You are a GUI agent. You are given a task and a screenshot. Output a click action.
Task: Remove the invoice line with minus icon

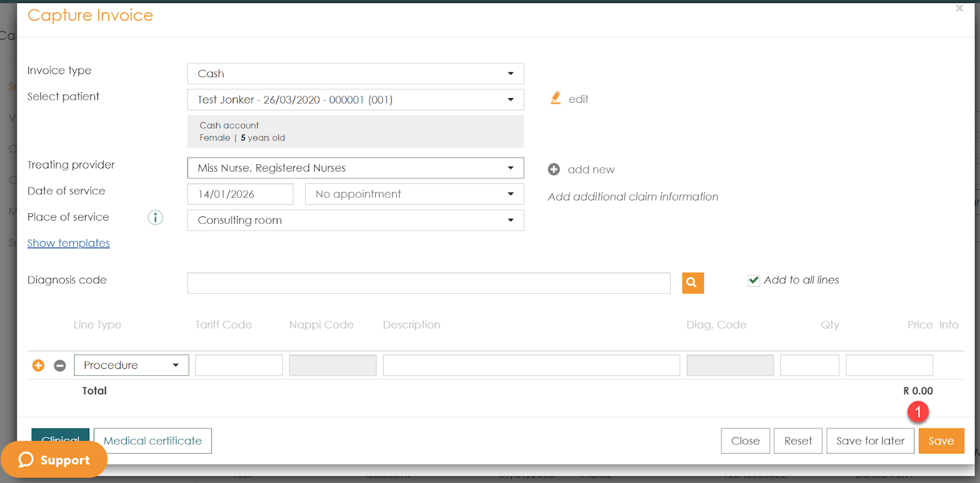click(x=60, y=365)
